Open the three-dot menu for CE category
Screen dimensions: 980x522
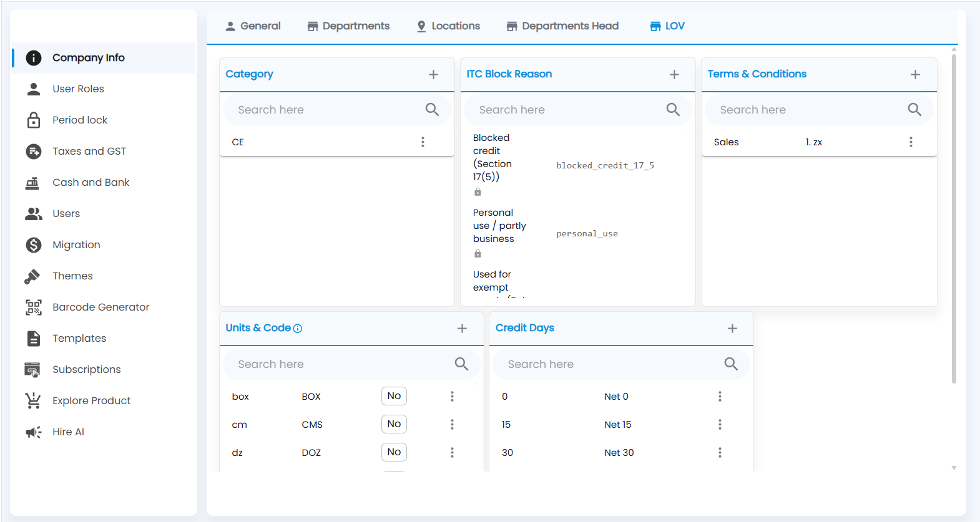point(423,142)
